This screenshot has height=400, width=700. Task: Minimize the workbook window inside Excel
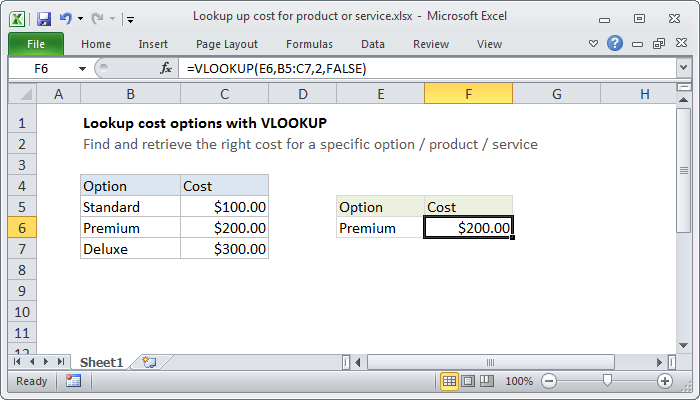click(638, 44)
